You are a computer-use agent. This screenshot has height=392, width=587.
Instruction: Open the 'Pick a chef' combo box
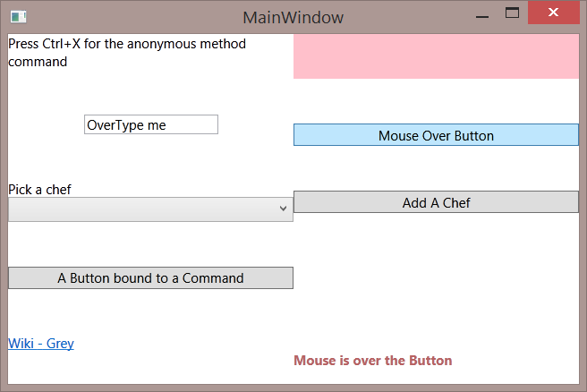150,209
